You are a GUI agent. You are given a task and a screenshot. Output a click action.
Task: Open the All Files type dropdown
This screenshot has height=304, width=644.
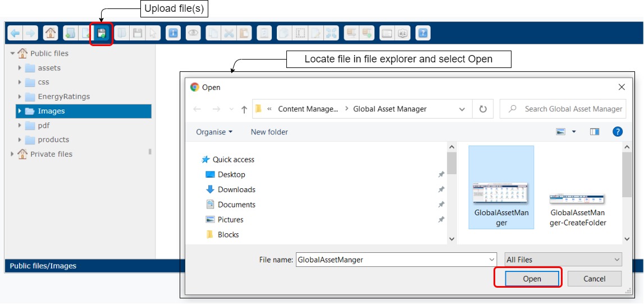(563, 260)
